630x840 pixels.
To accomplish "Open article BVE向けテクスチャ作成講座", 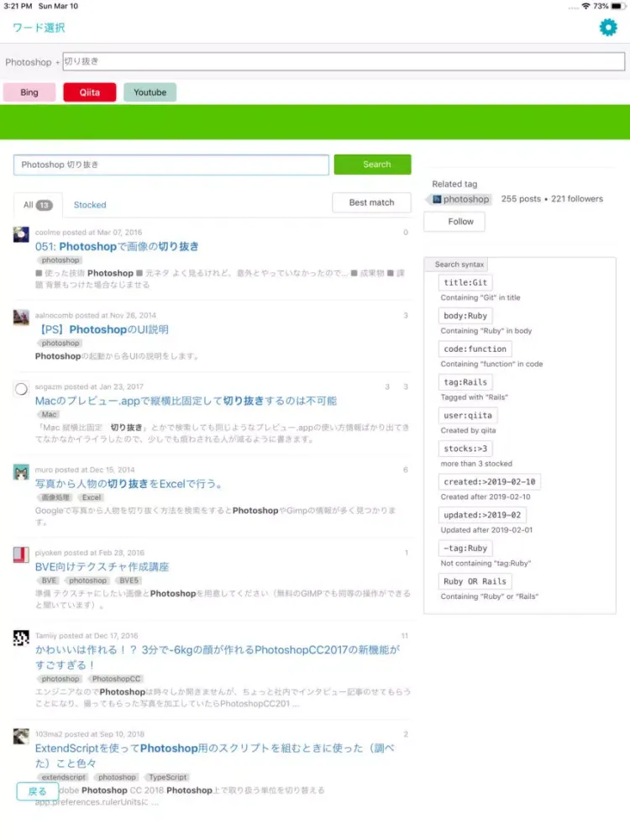I will (x=102, y=567).
